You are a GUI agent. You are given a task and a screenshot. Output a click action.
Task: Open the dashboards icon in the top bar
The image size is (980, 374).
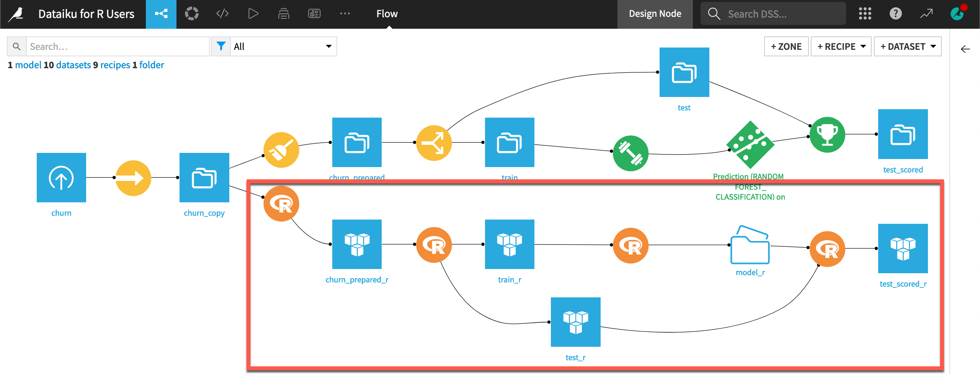314,13
